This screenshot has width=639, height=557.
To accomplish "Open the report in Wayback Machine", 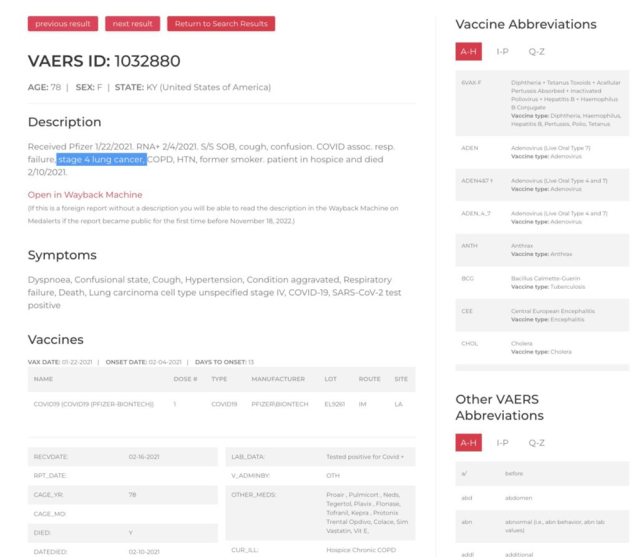I will coord(85,195).
